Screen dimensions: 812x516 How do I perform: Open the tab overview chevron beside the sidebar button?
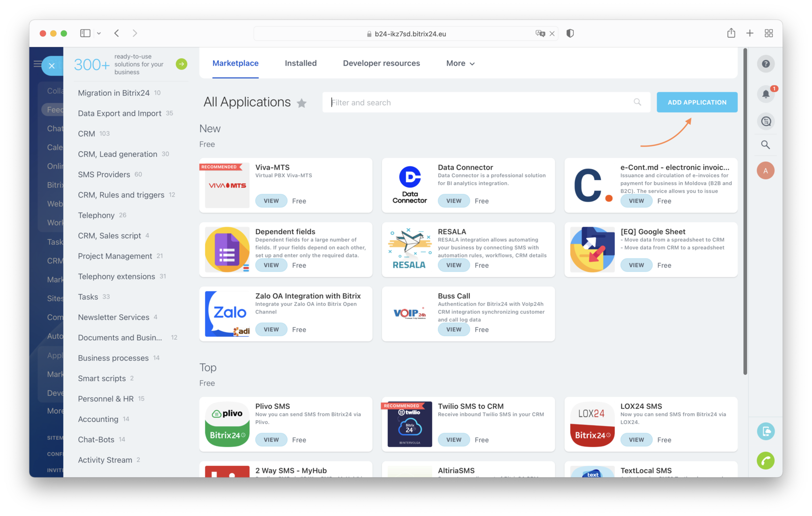click(99, 33)
